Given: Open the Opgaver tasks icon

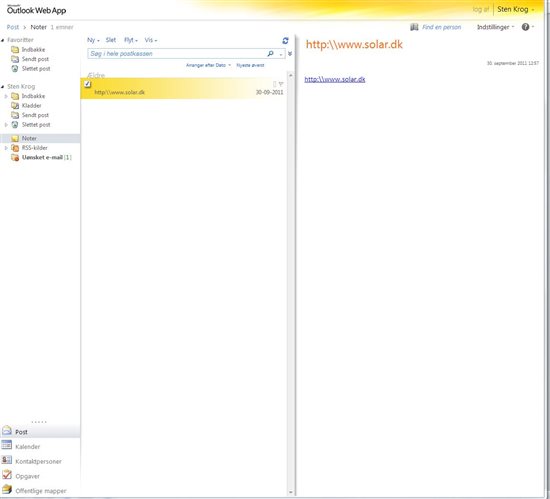Looking at the screenshot, I should click(x=7, y=475).
